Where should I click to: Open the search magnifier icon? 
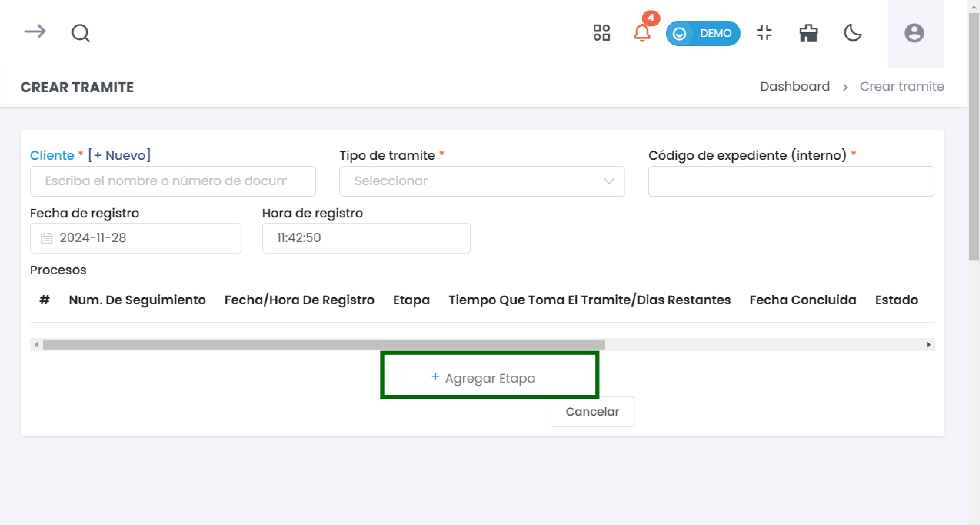(x=81, y=33)
